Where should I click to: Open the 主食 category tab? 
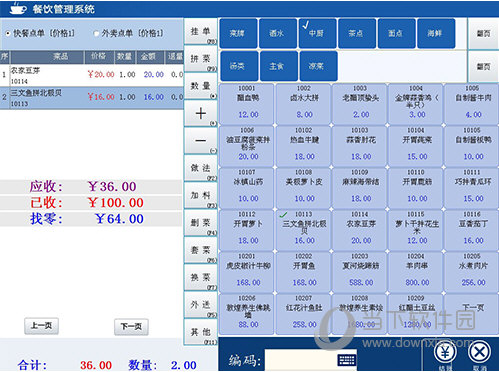[x=278, y=66]
